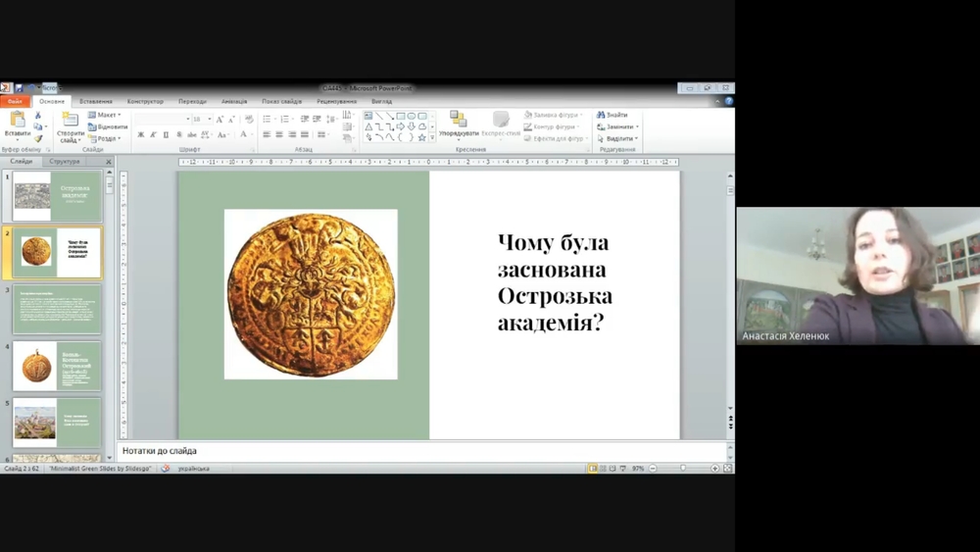The width and height of the screenshot is (980, 552).
Task: Switch to the Структура pane tab
Action: [x=65, y=162]
